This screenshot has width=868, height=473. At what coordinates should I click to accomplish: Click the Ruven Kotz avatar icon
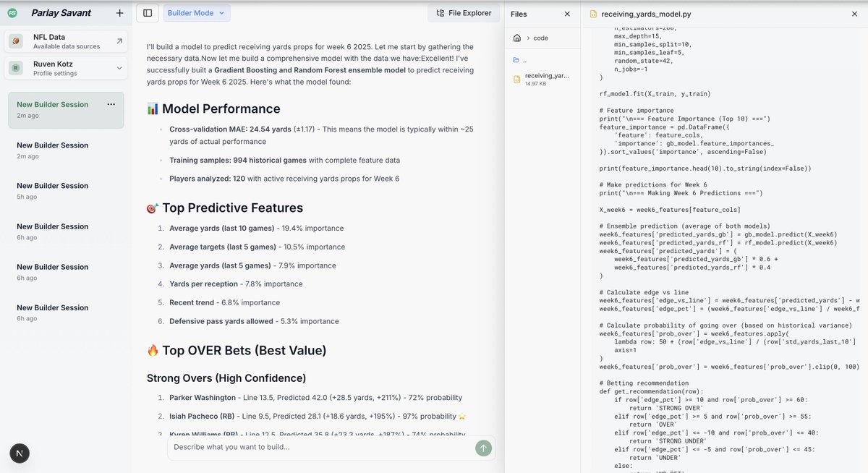[16, 68]
